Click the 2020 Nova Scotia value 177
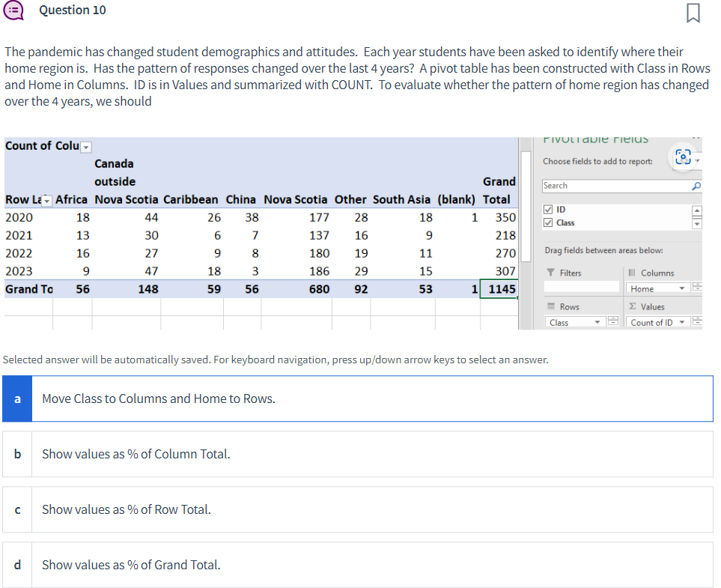Viewport: 721px width, 588px height. [319, 217]
